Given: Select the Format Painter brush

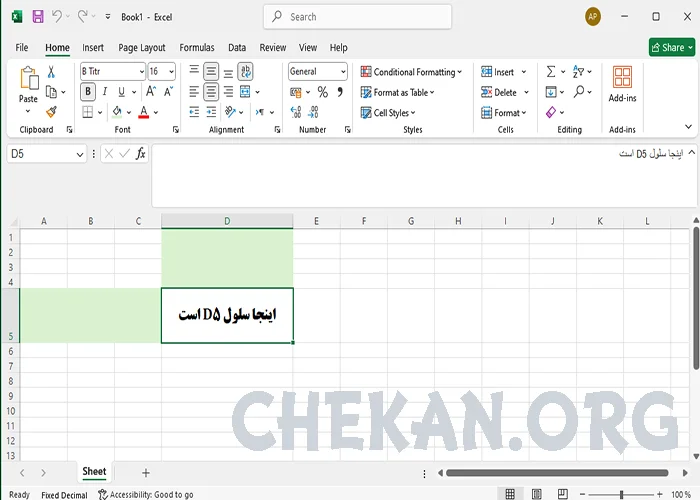Looking at the screenshot, I should pyautogui.click(x=51, y=112).
